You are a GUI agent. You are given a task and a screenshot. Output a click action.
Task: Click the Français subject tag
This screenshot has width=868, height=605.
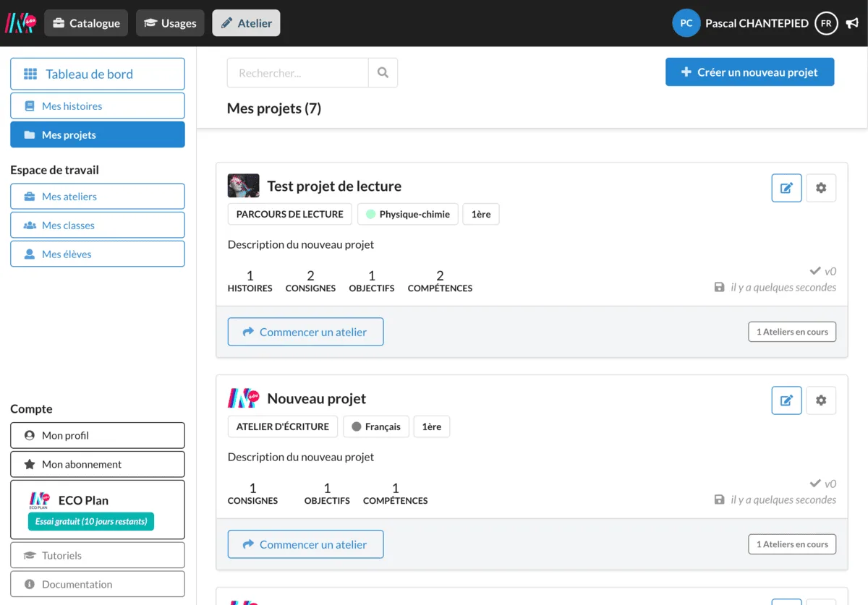tap(376, 426)
